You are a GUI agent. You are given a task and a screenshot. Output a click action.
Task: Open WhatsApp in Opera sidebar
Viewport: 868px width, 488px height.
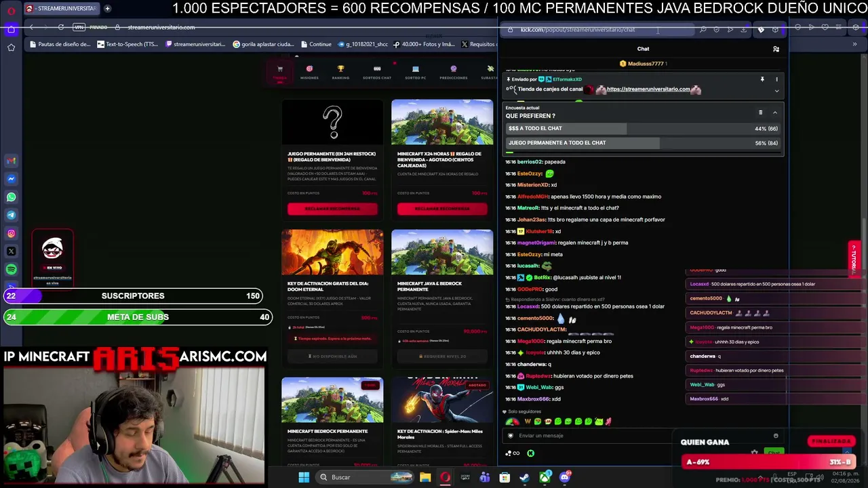[11, 197]
